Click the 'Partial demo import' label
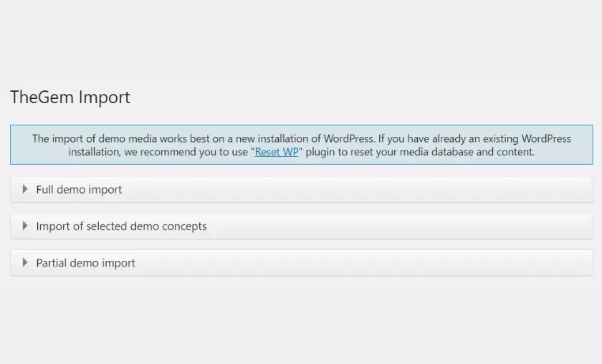 (85, 263)
